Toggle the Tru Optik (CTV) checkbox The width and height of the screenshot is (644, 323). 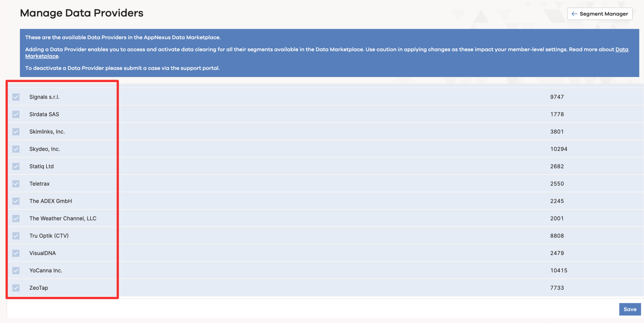click(16, 236)
